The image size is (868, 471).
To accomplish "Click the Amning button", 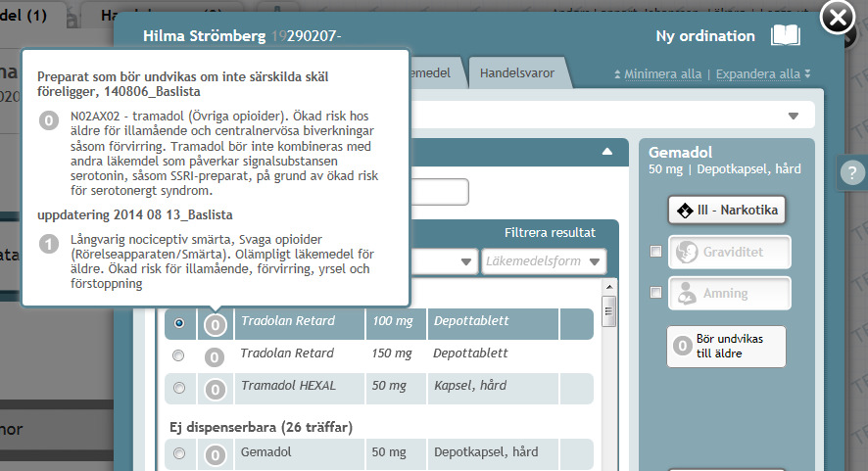I will (x=730, y=293).
